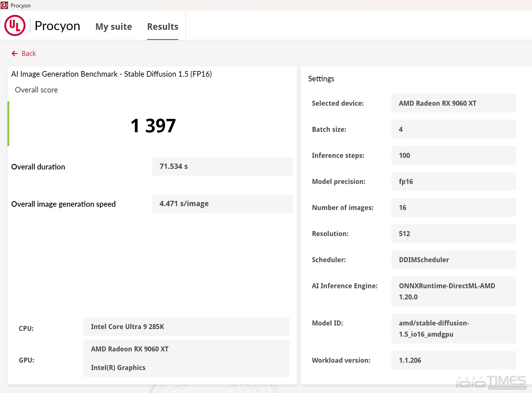Click the Selected device: label

(x=338, y=103)
